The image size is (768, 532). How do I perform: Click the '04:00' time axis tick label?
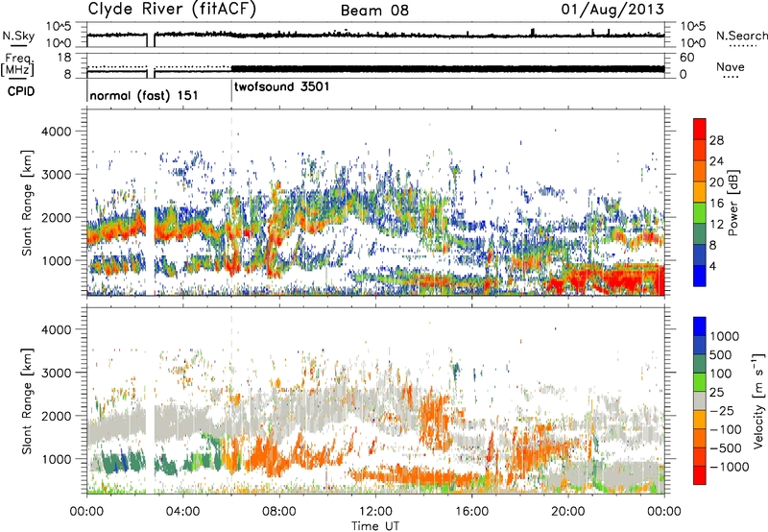(182, 511)
